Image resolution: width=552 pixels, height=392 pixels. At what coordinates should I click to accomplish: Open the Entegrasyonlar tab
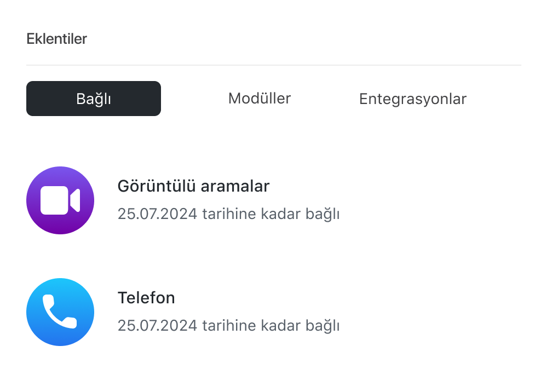(x=412, y=99)
